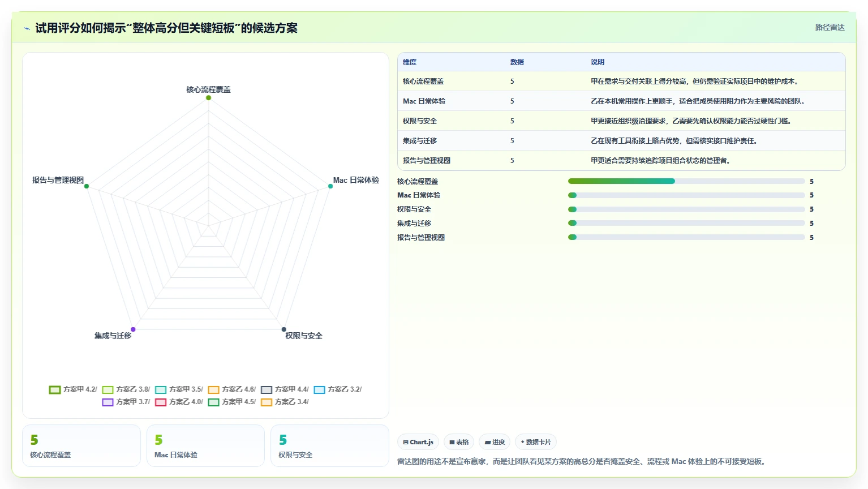The width and height of the screenshot is (868, 489).
Task: Click the 表格 tag
Action: coord(459,442)
